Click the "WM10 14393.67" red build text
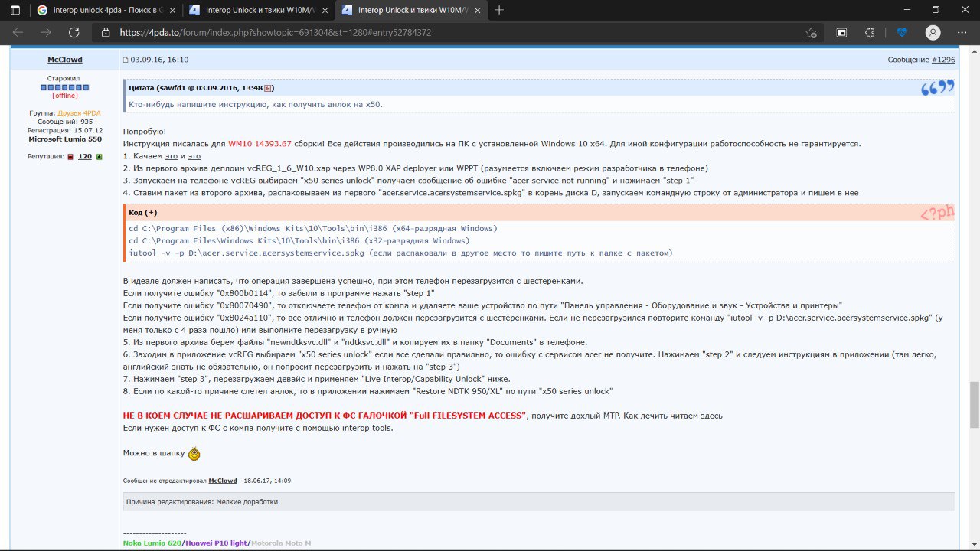The image size is (980, 551). pyautogui.click(x=260, y=143)
